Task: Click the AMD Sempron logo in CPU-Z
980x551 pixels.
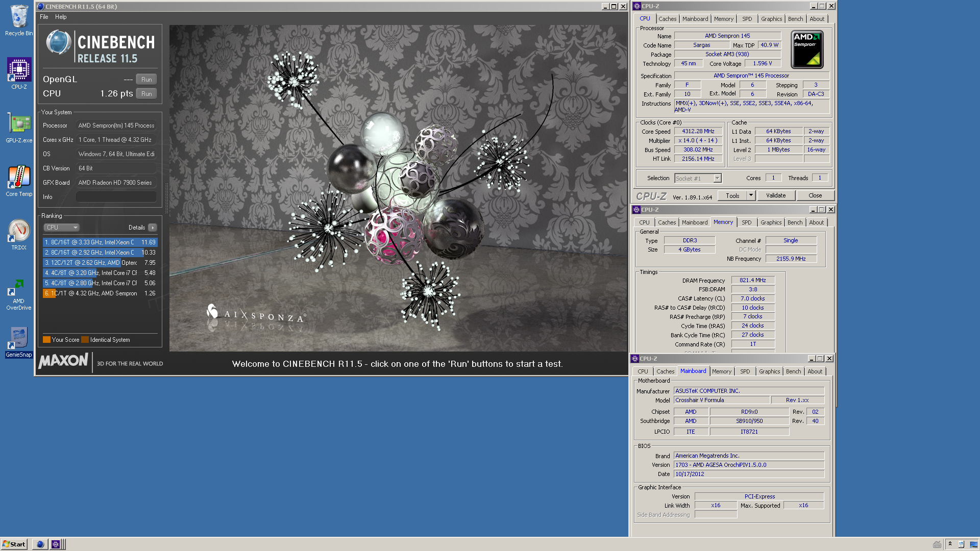Action: [806, 49]
